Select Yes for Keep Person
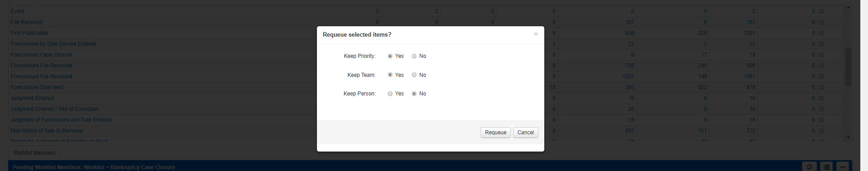This screenshot has height=171, width=868. tap(390, 94)
